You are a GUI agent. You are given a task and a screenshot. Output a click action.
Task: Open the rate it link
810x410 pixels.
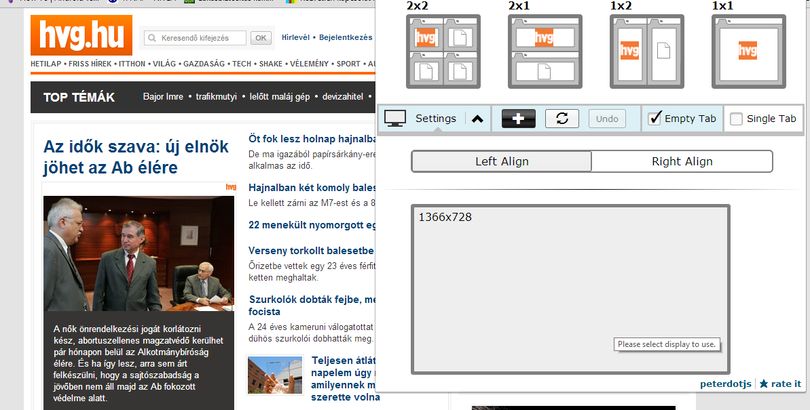tap(781, 384)
